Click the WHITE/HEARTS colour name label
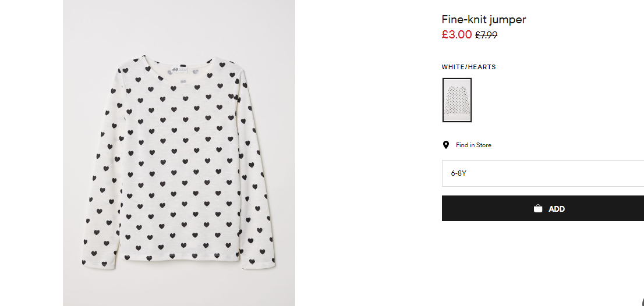644x306 pixels. click(469, 67)
